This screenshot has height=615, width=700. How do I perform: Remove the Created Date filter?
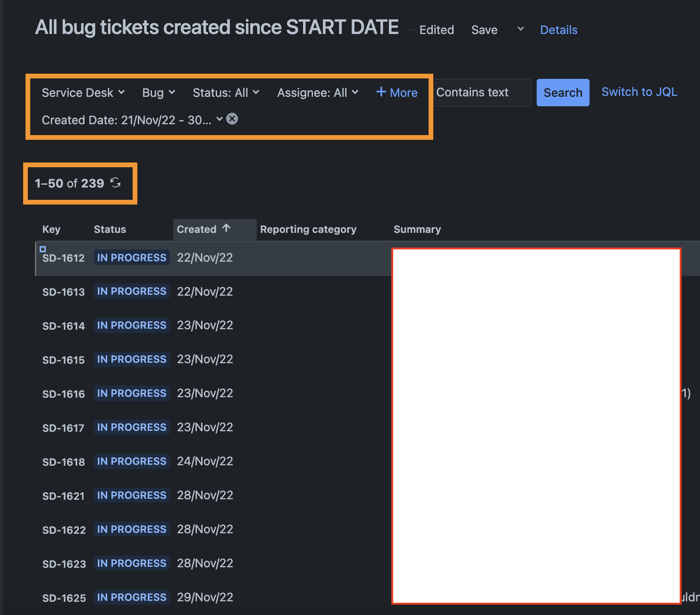pos(232,119)
